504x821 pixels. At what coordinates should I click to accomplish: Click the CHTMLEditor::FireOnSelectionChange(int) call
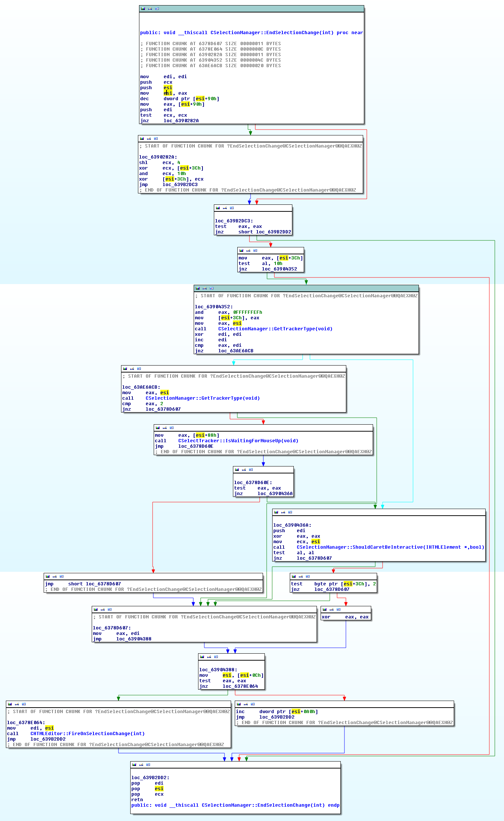(87, 733)
